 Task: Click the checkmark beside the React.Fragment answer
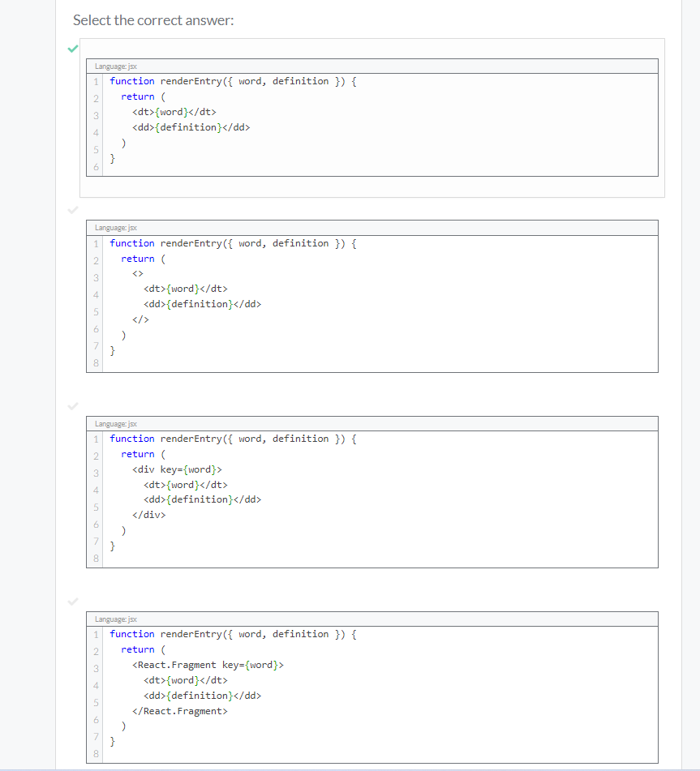tap(72, 602)
